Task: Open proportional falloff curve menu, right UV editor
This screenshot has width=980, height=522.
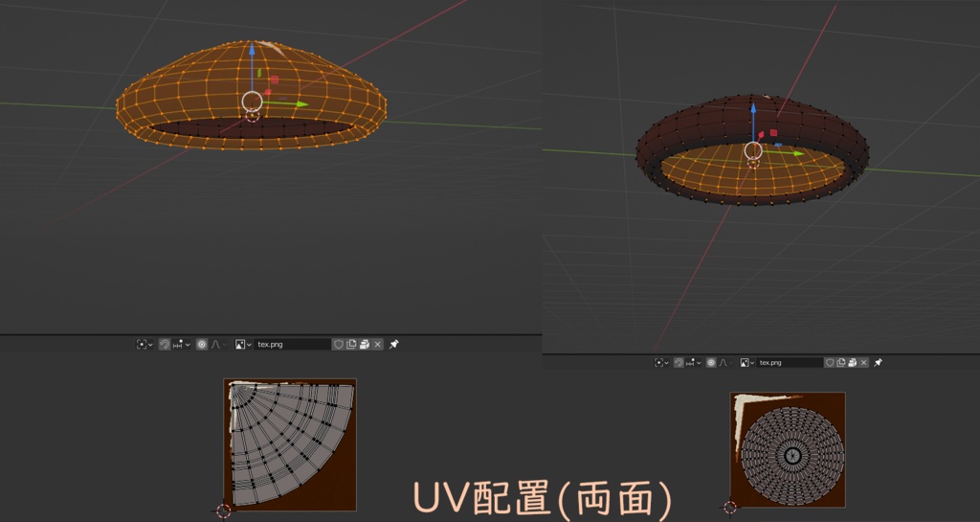Action: coord(725,363)
